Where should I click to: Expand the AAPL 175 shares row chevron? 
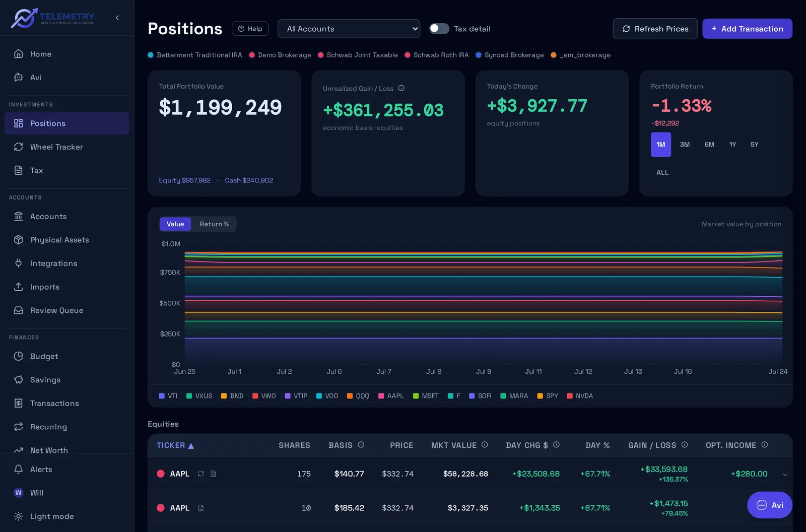pyautogui.click(x=785, y=474)
